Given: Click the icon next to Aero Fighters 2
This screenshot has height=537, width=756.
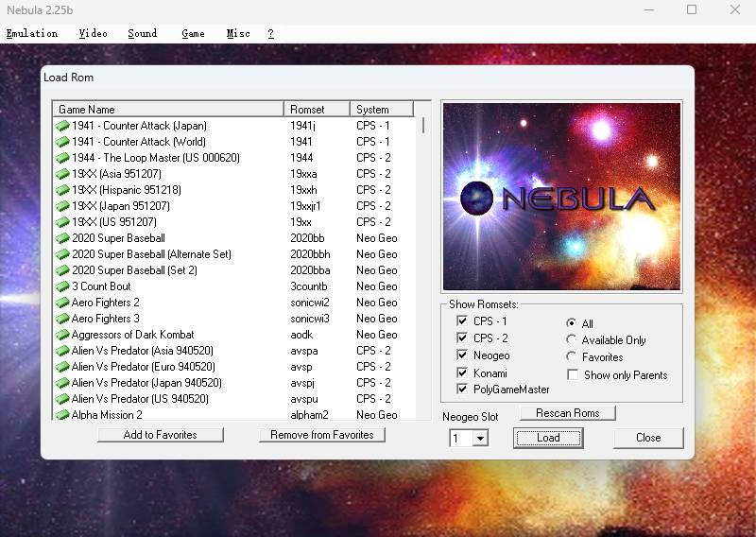Looking at the screenshot, I should pyautogui.click(x=62, y=303).
